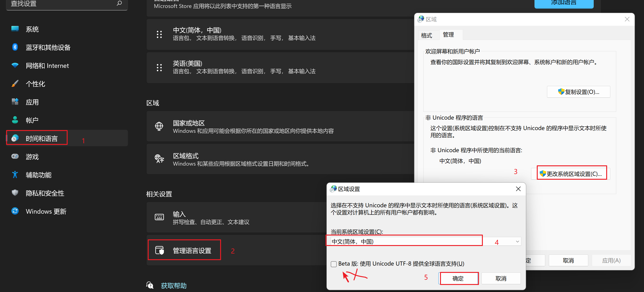
Task: Click the drag handle beside 英语(美国)
Action: 159,68
